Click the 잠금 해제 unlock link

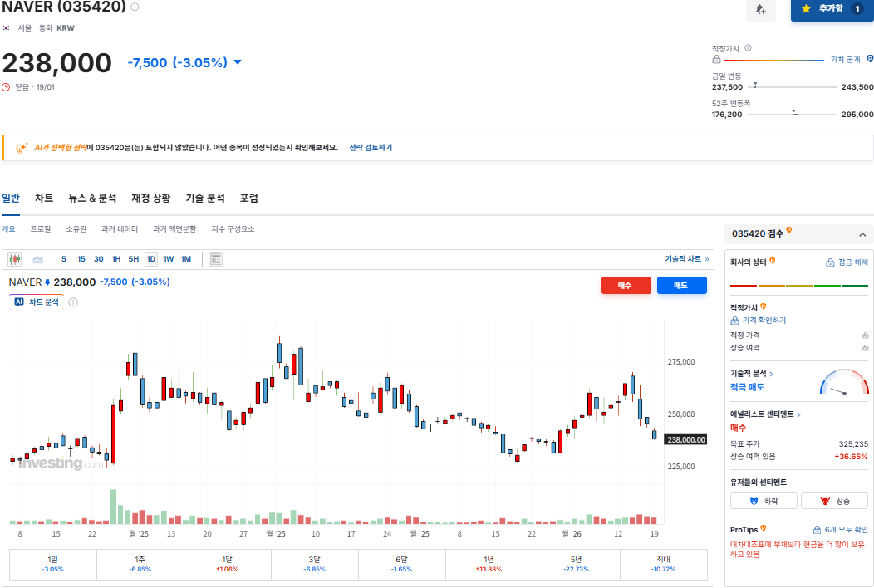(847, 262)
